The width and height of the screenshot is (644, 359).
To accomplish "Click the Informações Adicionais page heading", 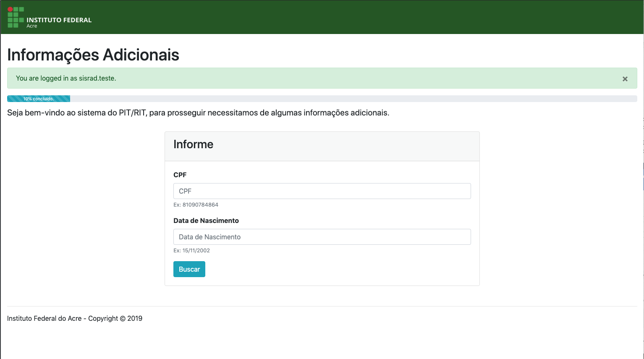I will click(x=93, y=55).
